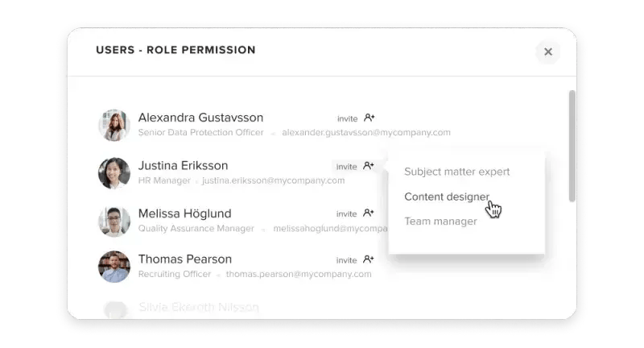Click Melissa Höglund's avatar thumbnail
Screen dimensions: 644x348
coord(114,222)
